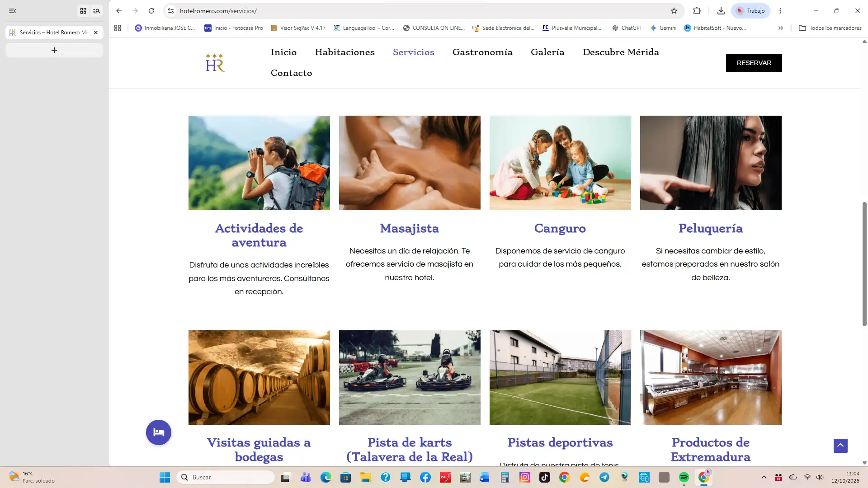This screenshot has height=488, width=868.
Task: Select the Servicios – Hotel Romero tab
Action: (x=54, y=33)
